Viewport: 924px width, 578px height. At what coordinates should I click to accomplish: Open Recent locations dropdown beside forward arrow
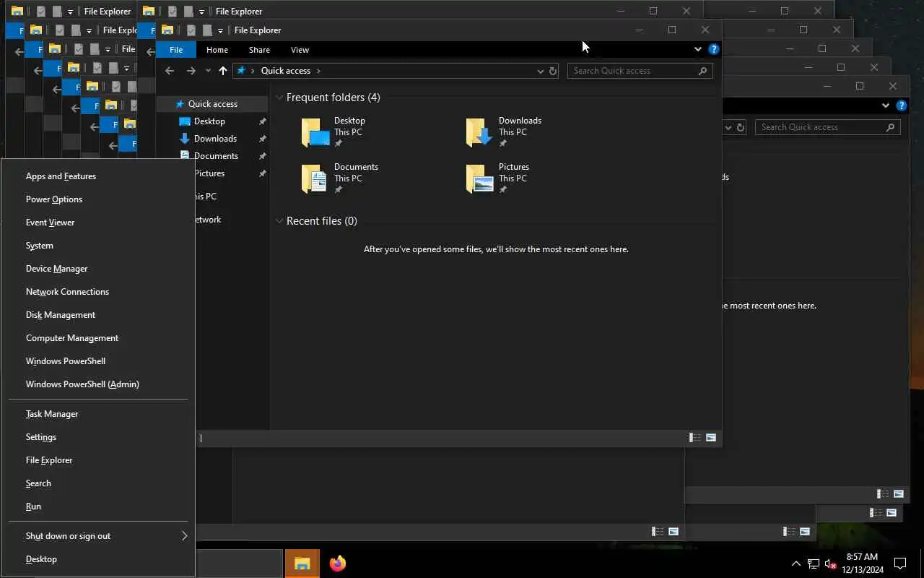click(208, 71)
